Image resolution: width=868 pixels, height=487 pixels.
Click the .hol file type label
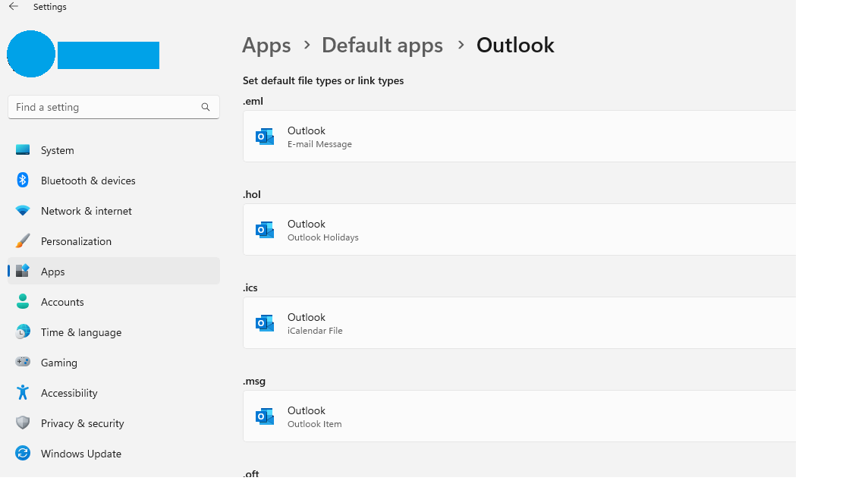point(252,194)
